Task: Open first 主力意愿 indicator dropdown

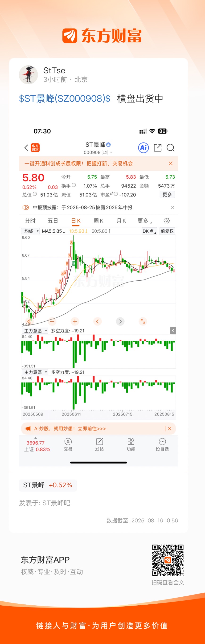Action: [x=35, y=331]
